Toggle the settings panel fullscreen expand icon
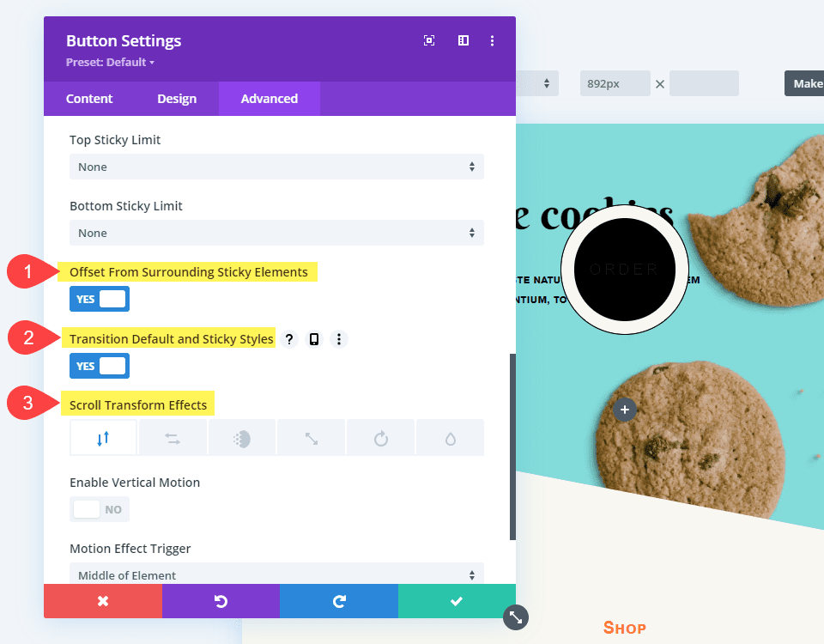Viewport: 824px width, 644px height. pyautogui.click(x=429, y=40)
